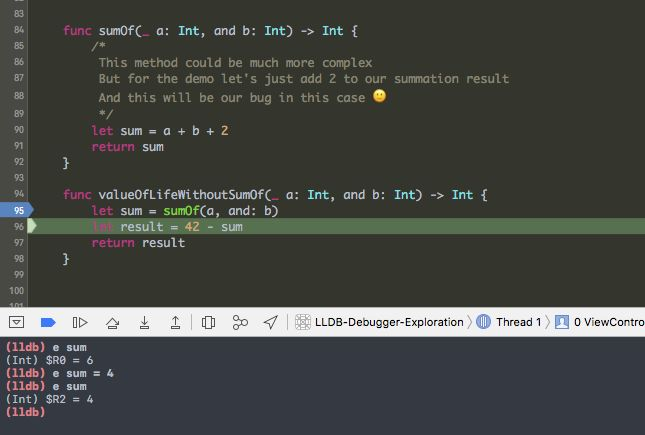Image resolution: width=645 pixels, height=435 pixels.
Task: Step into the function call
Action: pos(144,322)
